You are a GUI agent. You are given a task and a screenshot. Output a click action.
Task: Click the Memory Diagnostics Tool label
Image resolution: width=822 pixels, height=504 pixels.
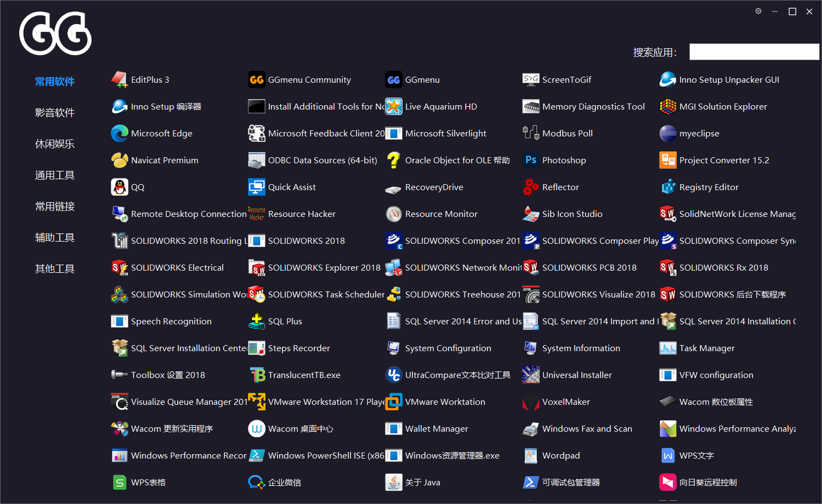(x=593, y=107)
